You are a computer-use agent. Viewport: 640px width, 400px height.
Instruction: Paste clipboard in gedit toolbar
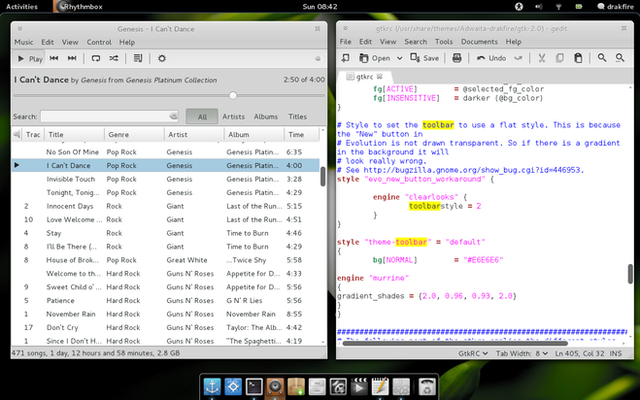[x=578, y=58]
